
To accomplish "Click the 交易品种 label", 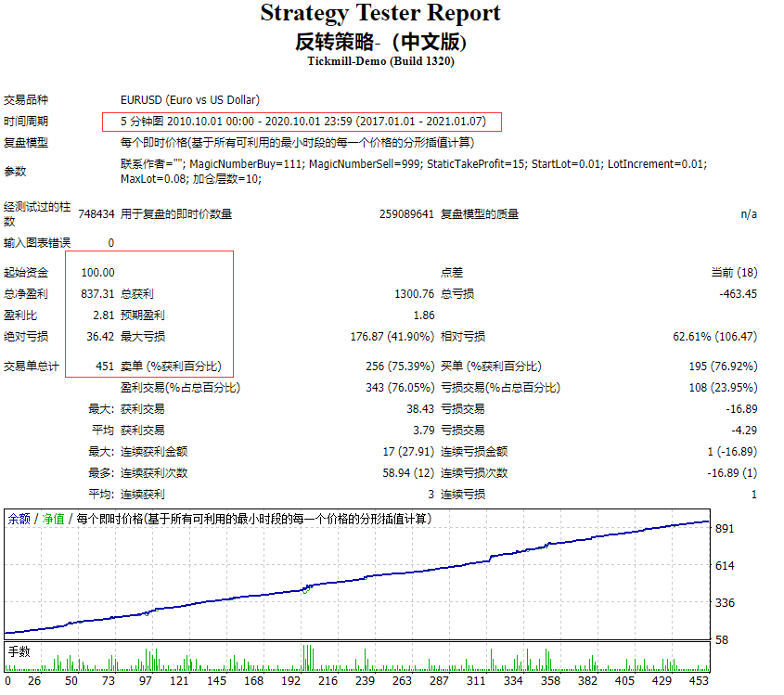I will pos(26,100).
